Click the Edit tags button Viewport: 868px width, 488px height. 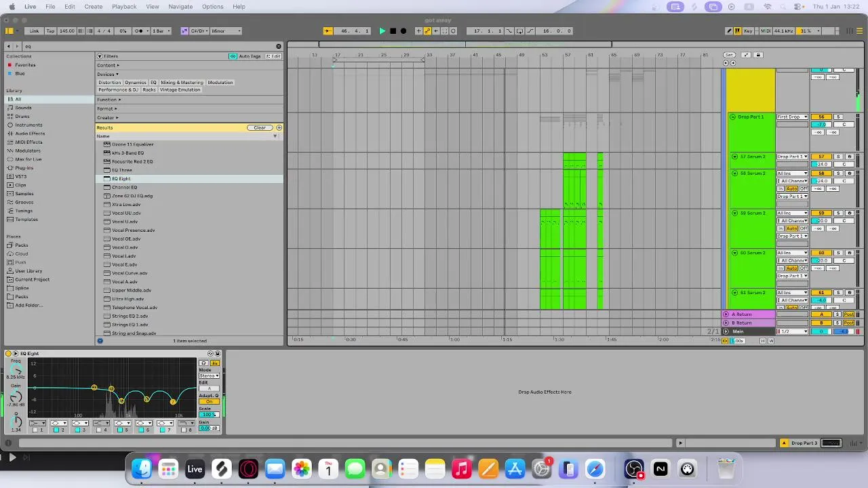point(273,56)
